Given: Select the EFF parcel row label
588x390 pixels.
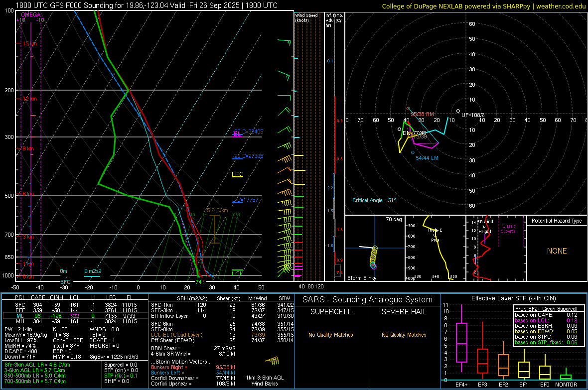Looking at the screenshot, I should 20,310.
